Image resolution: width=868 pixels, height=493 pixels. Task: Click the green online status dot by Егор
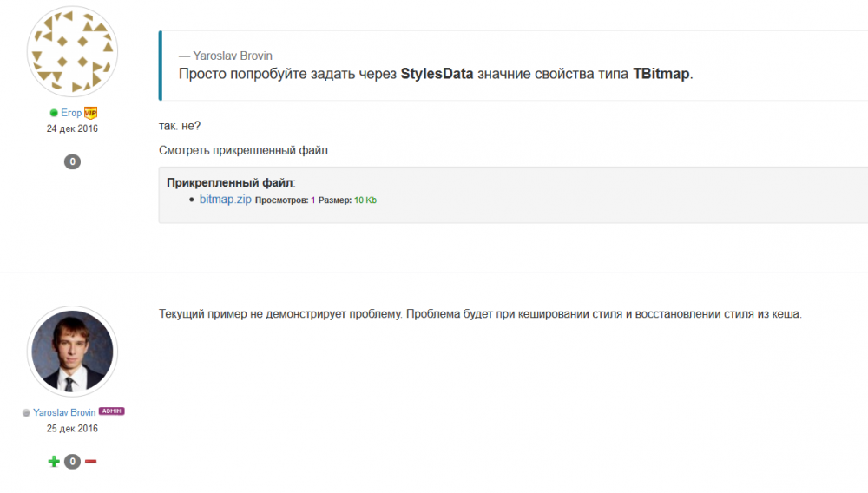point(54,113)
